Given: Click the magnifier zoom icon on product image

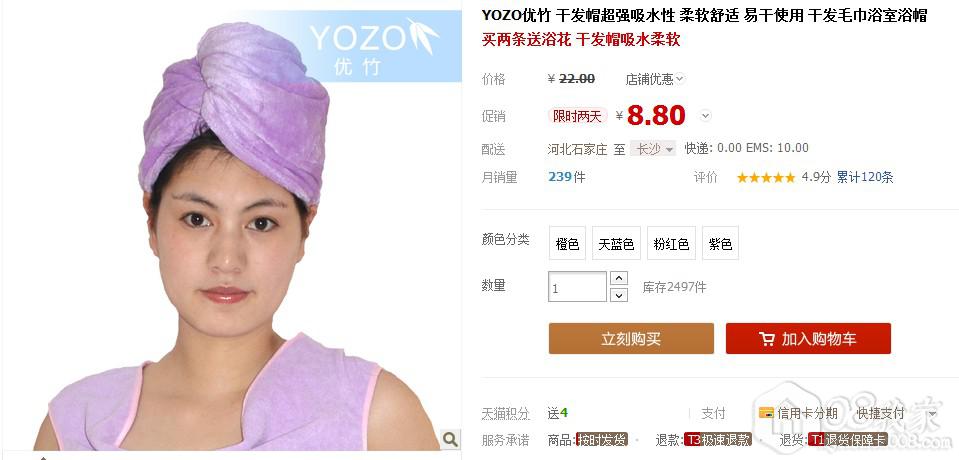Looking at the screenshot, I should pos(450,439).
